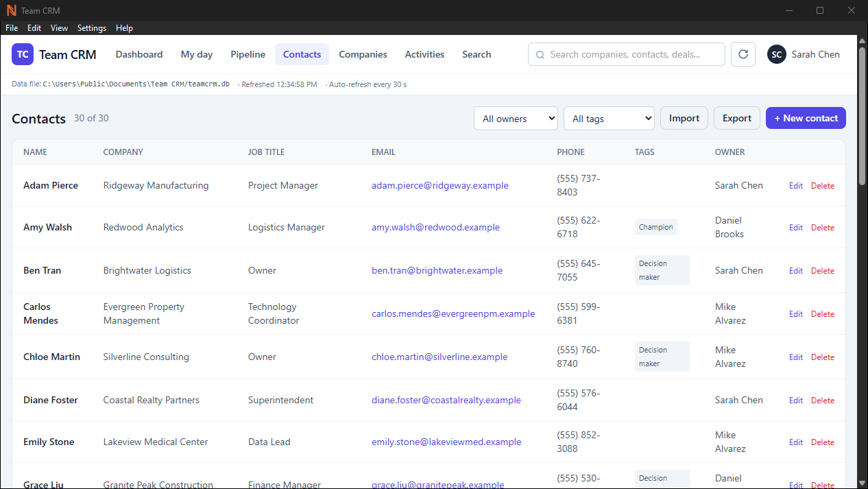Email chloe.martin@silverline.example
This screenshot has width=868, height=489.
439,357
